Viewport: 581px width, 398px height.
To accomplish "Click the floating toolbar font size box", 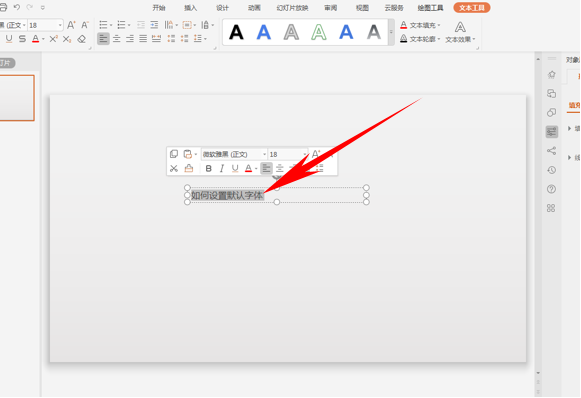I will (288, 154).
